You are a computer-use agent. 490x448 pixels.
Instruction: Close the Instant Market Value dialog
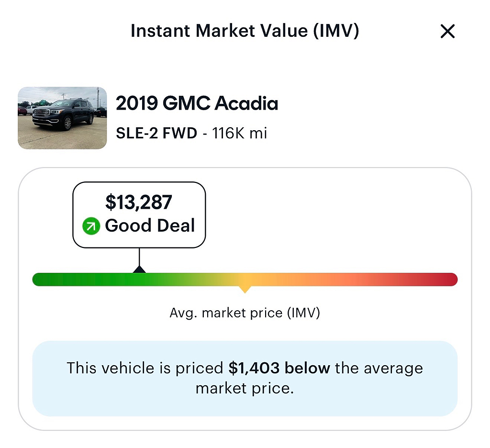coord(447,31)
